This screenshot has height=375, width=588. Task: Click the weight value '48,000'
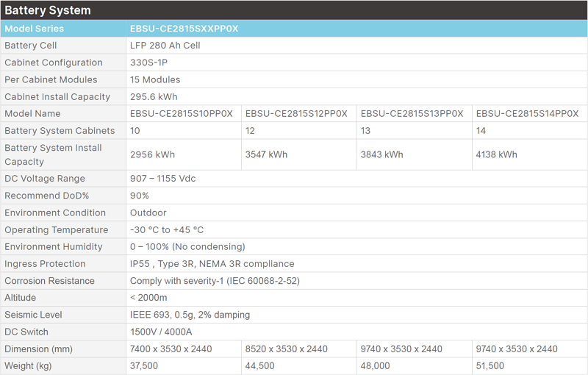pyautogui.click(x=376, y=366)
